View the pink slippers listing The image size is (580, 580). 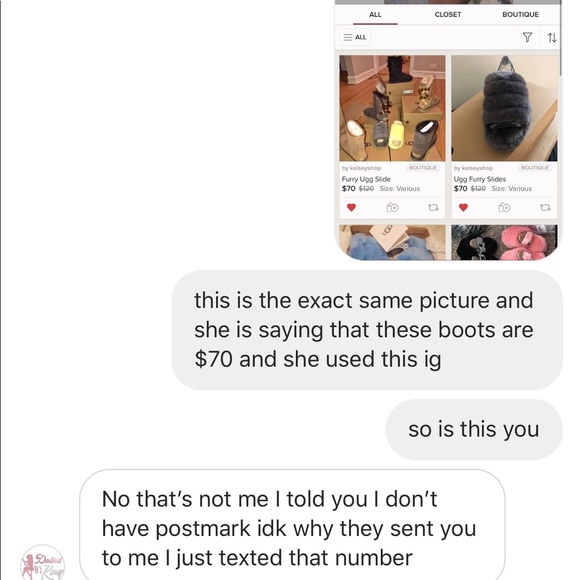504,242
